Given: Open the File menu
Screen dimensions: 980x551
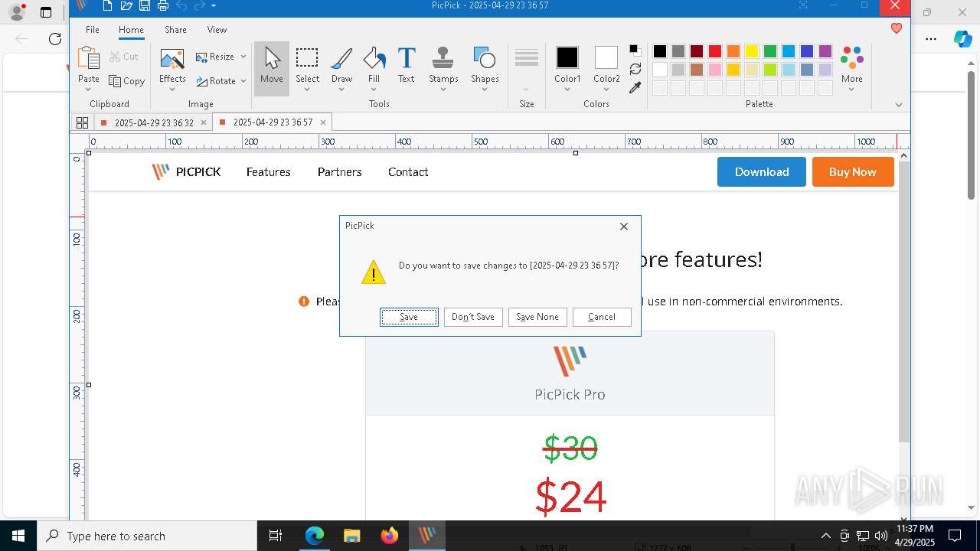Looking at the screenshot, I should [93, 30].
